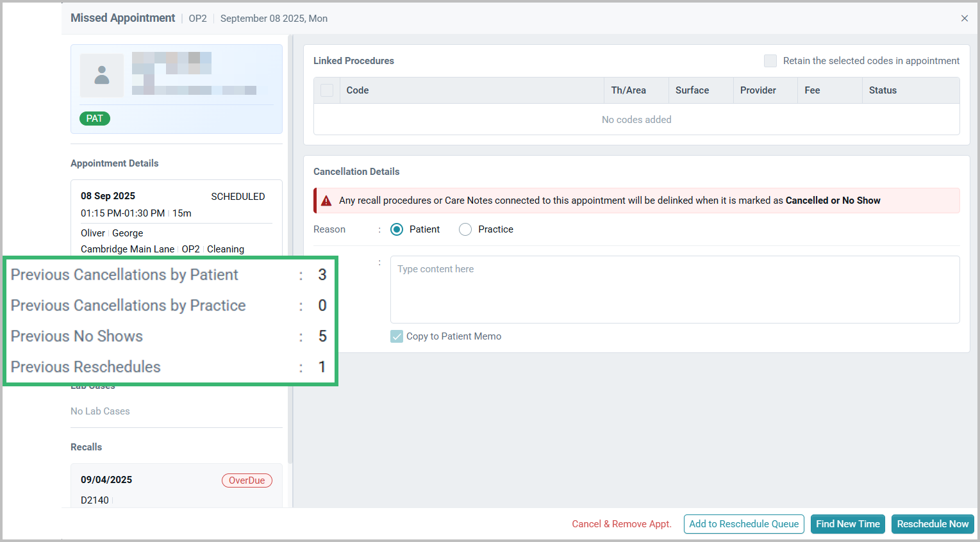This screenshot has height=542, width=980.
Task: Click the red warning alert icon
Action: coord(328,199)
